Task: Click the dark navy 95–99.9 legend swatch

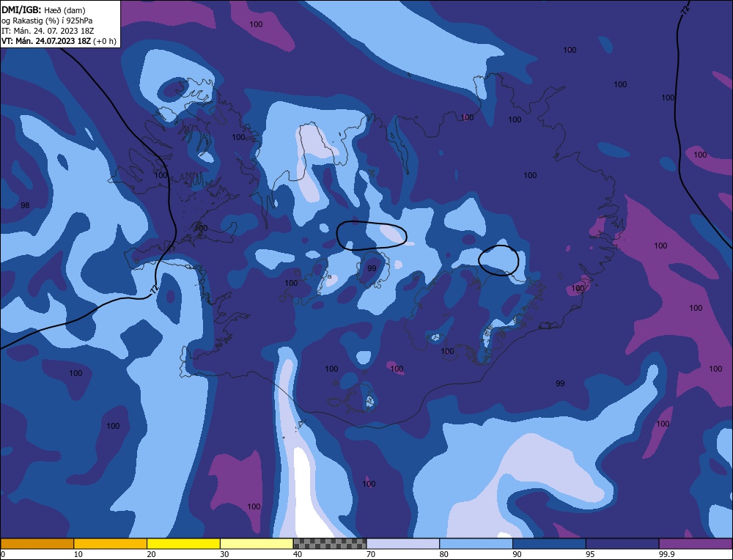Action: (x=622, y=543)
